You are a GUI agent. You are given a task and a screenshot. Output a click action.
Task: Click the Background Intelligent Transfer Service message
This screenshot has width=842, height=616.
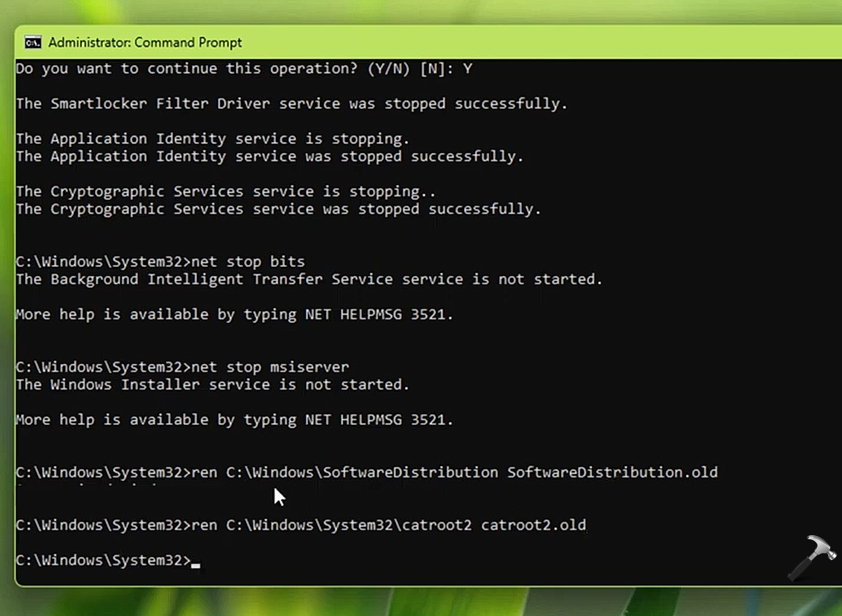[x=309, y=279]
